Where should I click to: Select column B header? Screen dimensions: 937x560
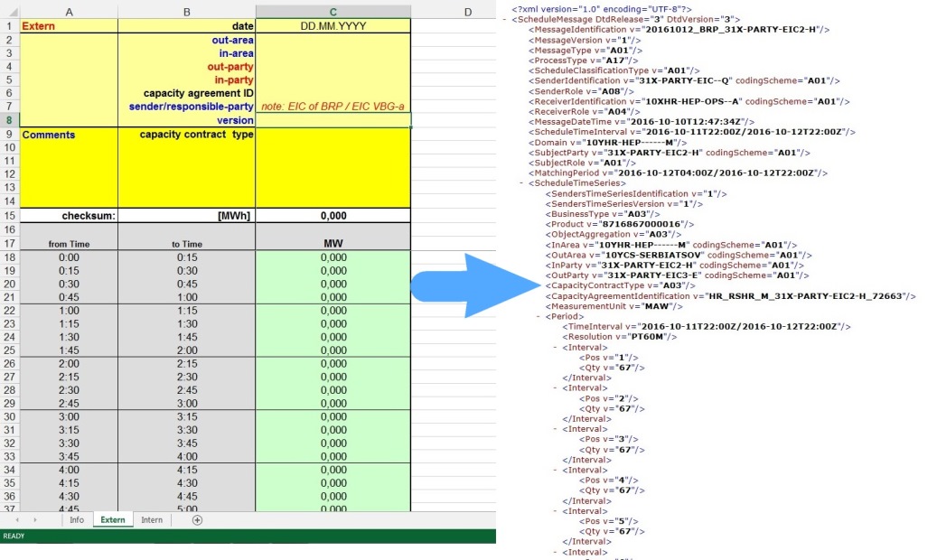(x=186, y=12)
